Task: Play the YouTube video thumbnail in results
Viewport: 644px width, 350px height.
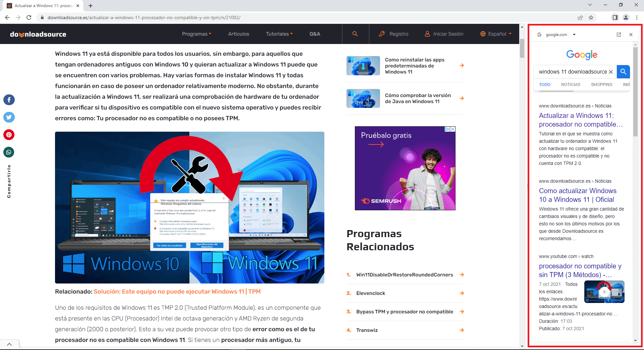Action: pyautogui.click(x=604, y=292)
